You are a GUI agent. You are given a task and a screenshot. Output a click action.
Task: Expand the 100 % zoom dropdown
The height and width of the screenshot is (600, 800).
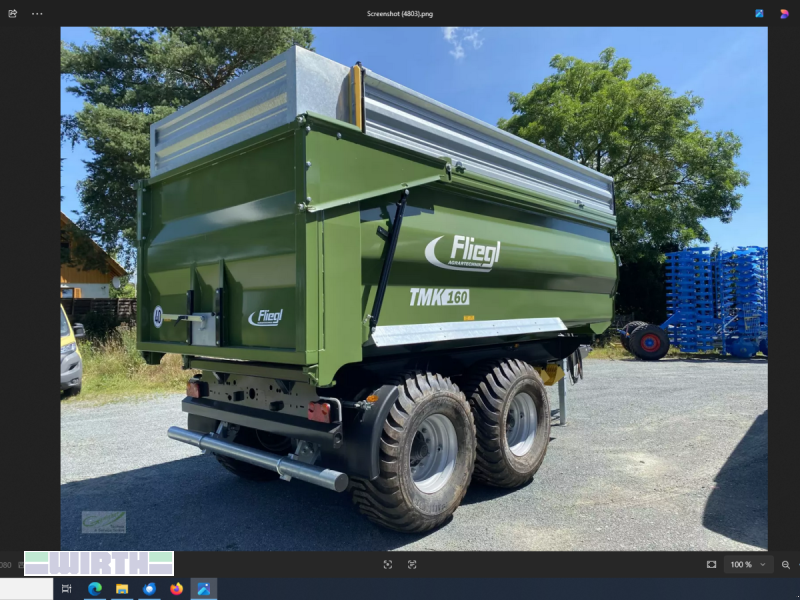pyautogui.click(x=747, y=564)
